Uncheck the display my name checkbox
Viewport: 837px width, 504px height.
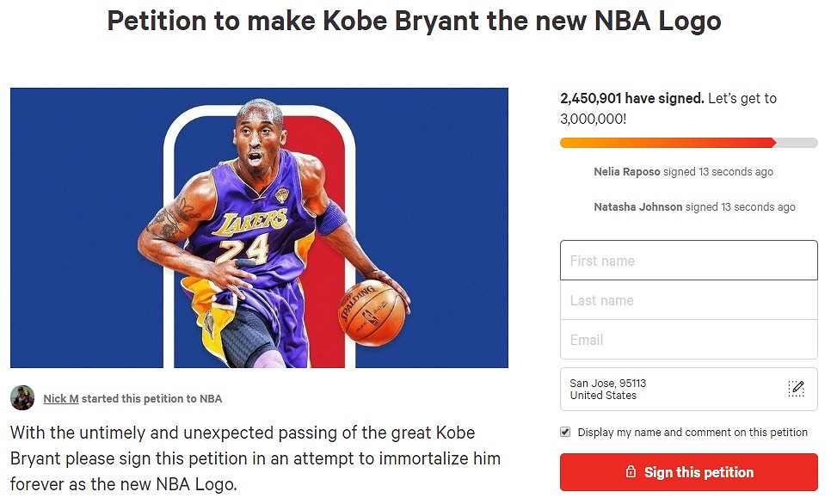565,432
